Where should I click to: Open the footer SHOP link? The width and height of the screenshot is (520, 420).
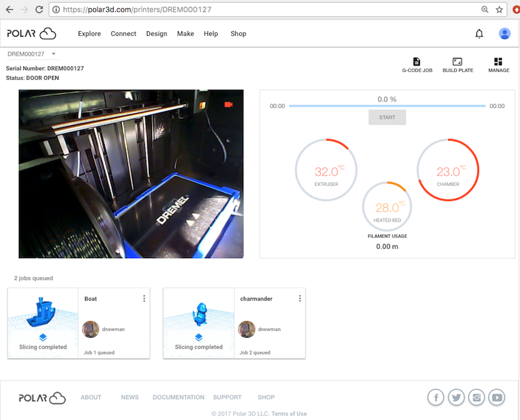pyautogui.click(x=266, y=397)
